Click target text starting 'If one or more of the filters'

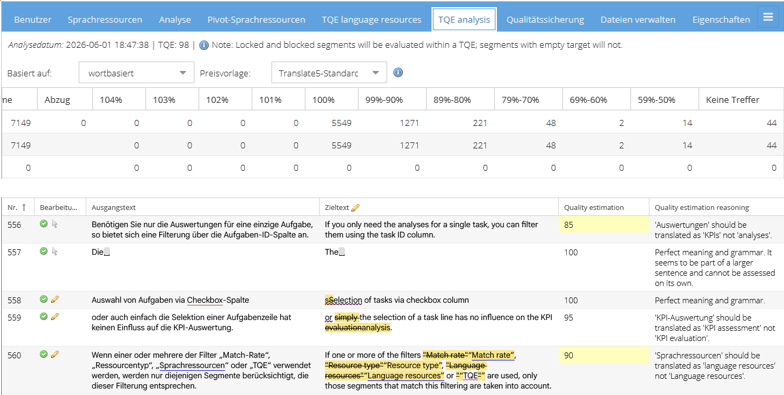(438, 370)
